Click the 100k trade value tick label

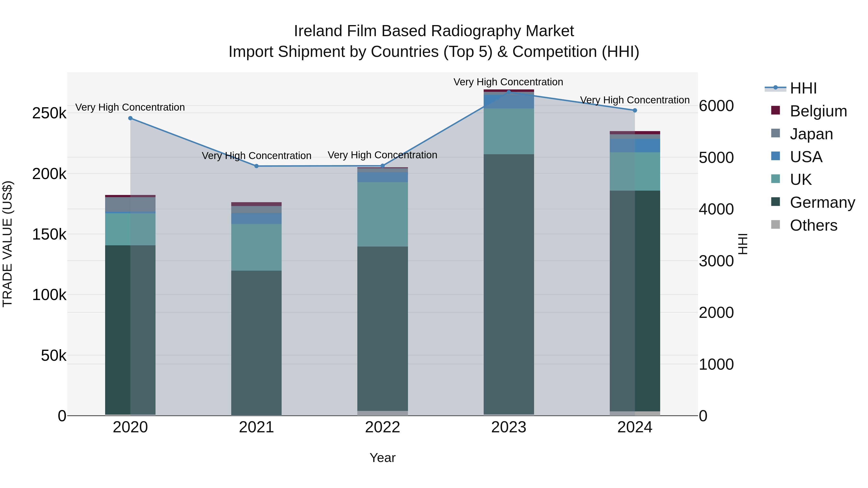coord(49,295)
